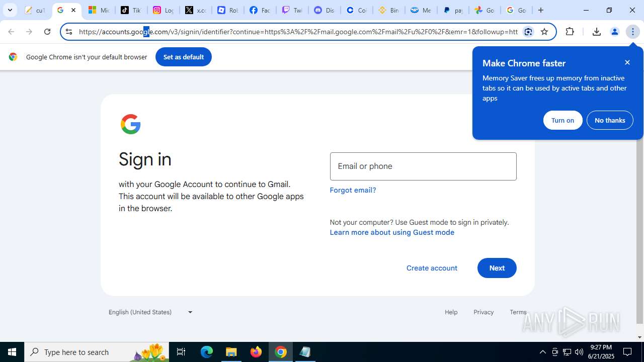The height and width of the screenshot is (362, 644).
Task: Launch Microsoft Edge from taskbar
Action: pos(207,352)
